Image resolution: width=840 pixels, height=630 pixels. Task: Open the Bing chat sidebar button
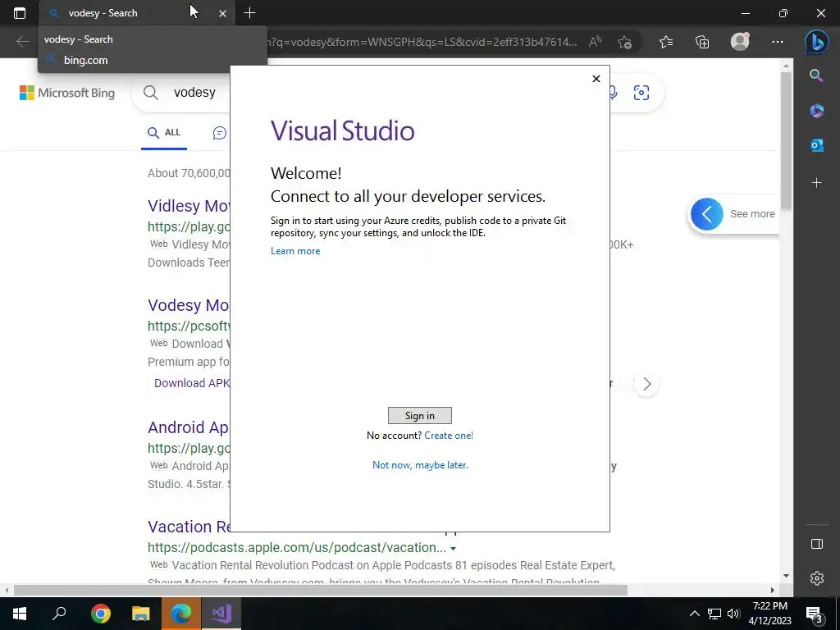point(817,41)
